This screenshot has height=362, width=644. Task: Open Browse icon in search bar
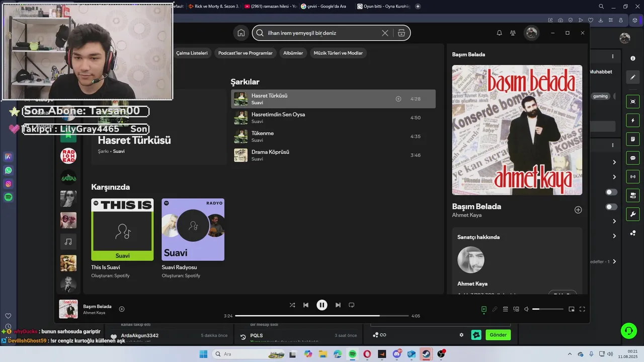click(x=401, y=33)
